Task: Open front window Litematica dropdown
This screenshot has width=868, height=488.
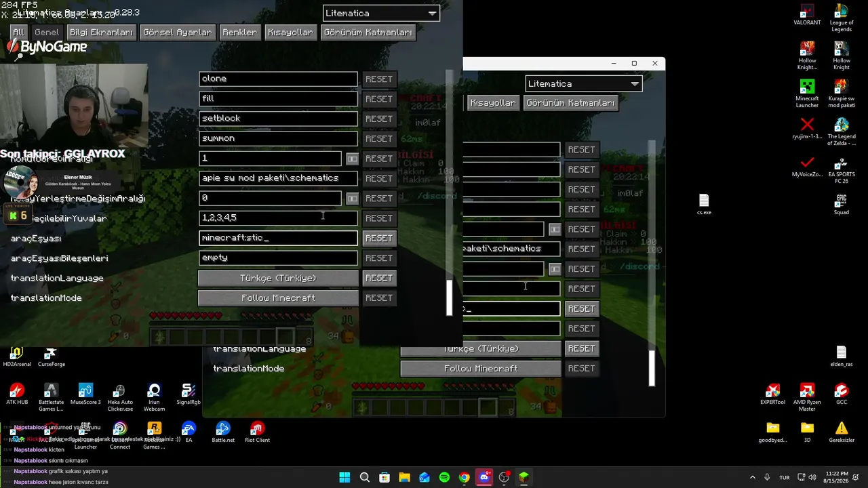Action: click(x=381, y=13)
